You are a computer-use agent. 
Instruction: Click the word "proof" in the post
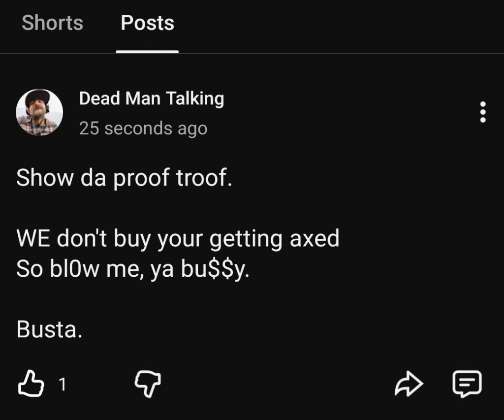point(141,178)
